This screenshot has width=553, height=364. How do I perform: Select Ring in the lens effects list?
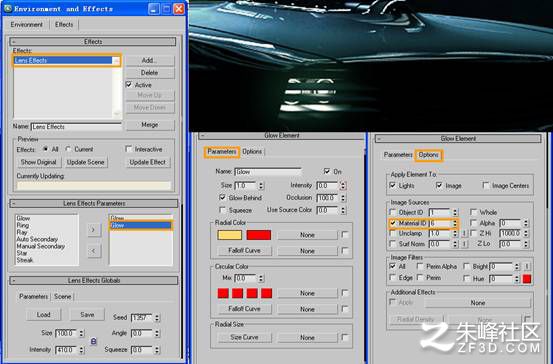pyautogui.click(x=23, y=225)
